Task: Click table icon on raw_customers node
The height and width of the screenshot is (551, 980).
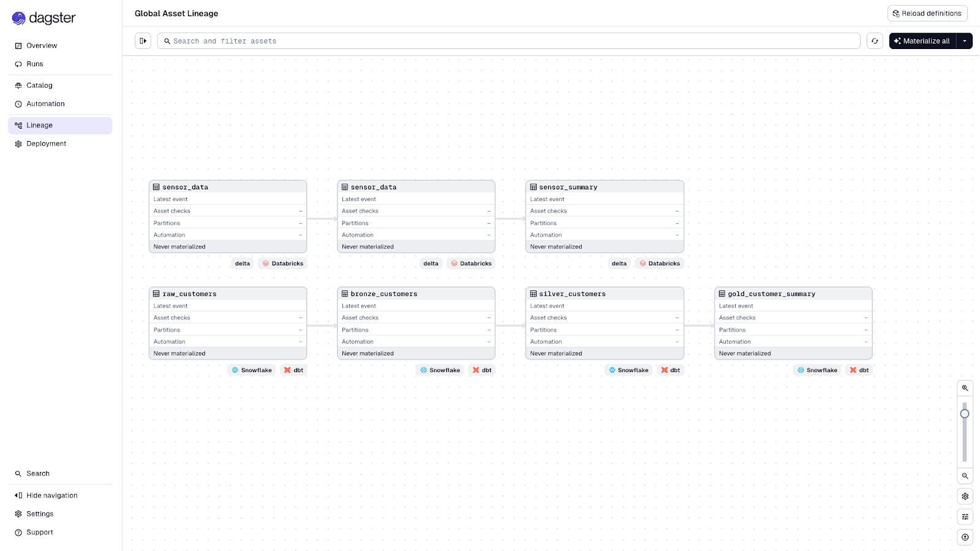Action: [156, 294]
